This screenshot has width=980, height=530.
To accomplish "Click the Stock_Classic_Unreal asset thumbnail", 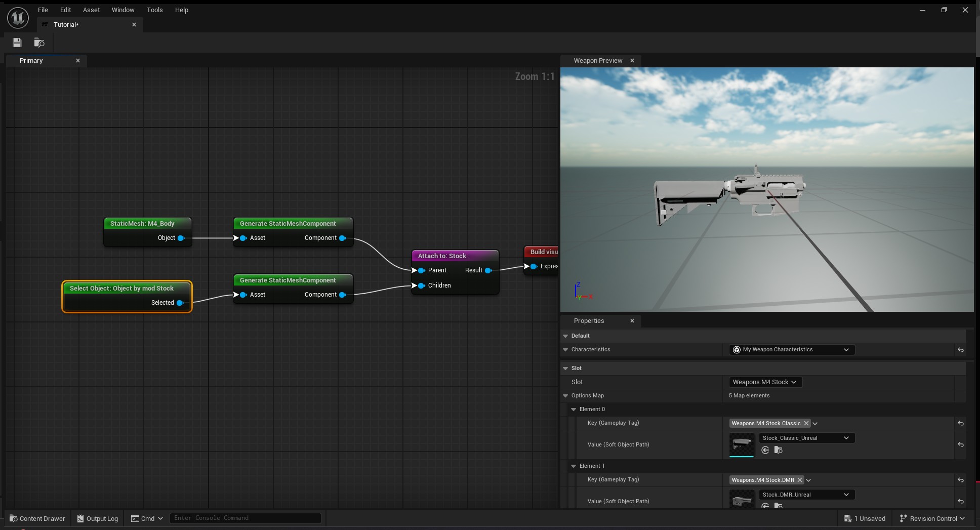I will point(742,444).
